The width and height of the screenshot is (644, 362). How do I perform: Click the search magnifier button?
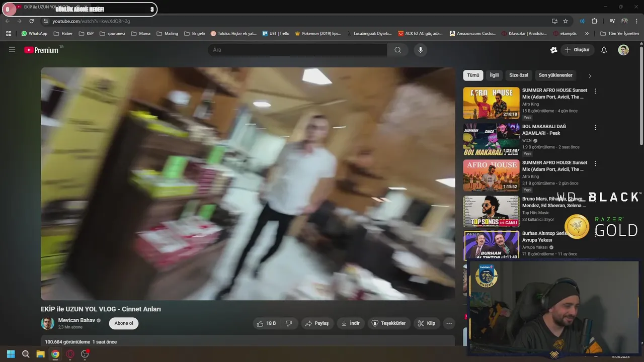point(397,50)
